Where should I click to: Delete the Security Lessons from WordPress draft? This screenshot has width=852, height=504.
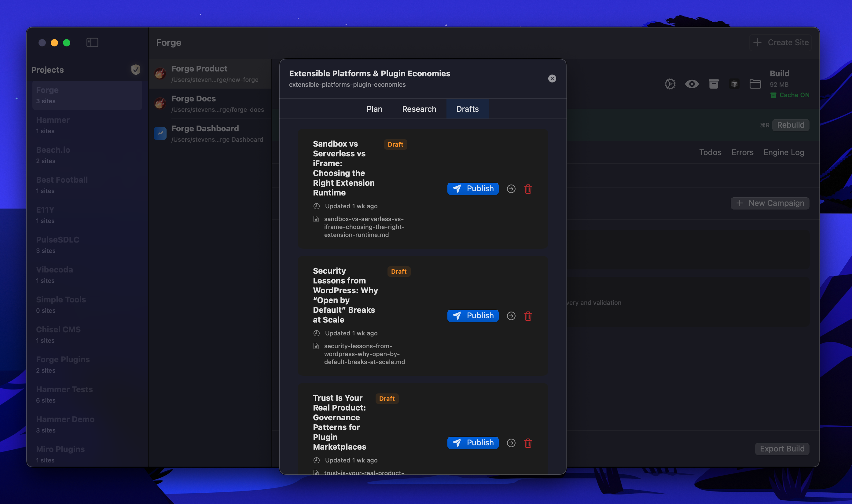[528, 316]
